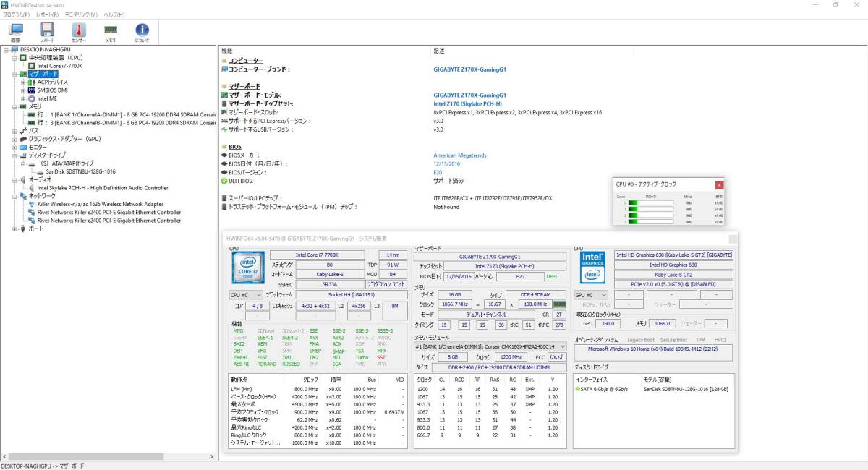Click the Intel ME tree icon

(x=32, y=98)
